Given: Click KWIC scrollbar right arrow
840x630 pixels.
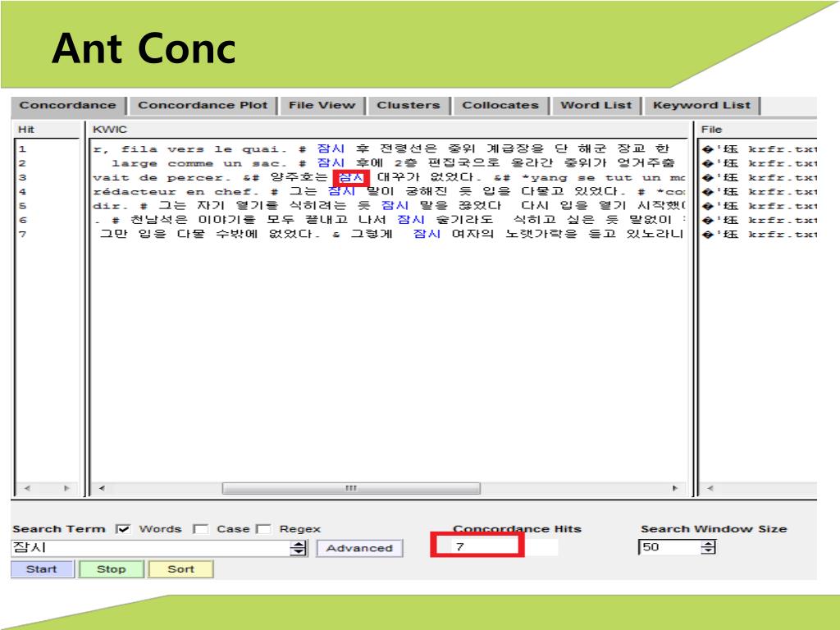Looking at the screenshot, I should click(675, 488).
